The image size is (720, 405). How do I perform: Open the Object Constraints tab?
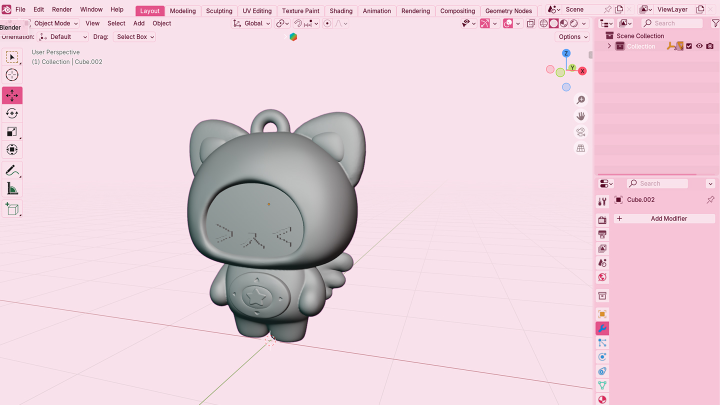tap(602, 371)
